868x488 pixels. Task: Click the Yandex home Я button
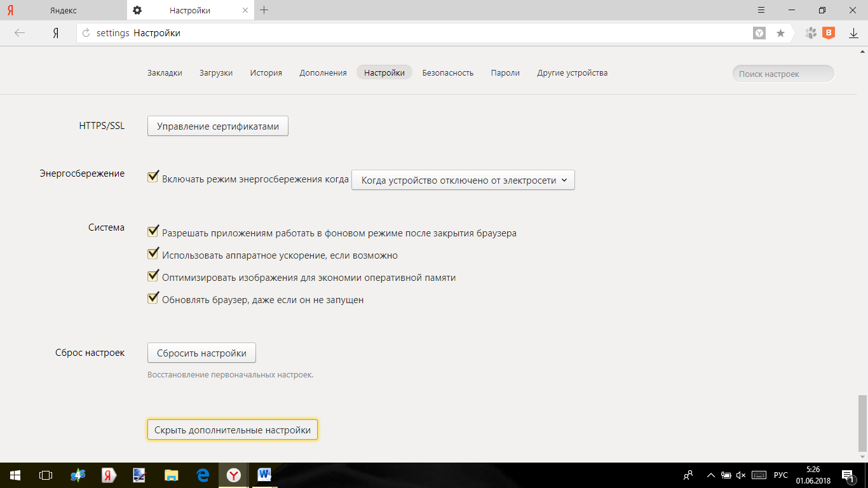click(x=56, y=33)
